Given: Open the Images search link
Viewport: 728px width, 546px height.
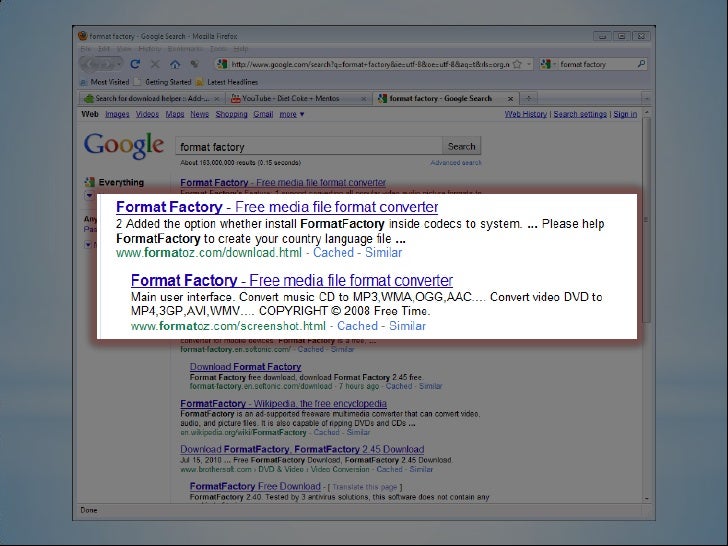Looking at the screenshot, I should point(117,114).
